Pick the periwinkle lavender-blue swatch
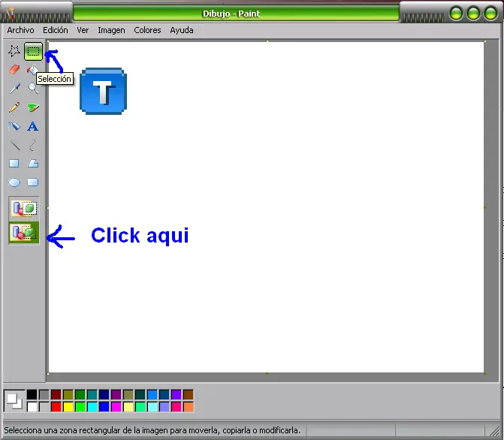 (164, 407)
